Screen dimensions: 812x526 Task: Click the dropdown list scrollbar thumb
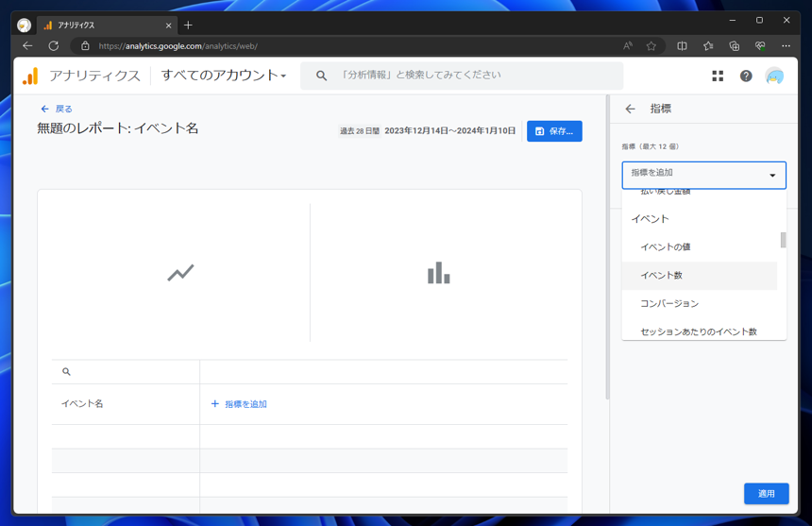point(783,240)
